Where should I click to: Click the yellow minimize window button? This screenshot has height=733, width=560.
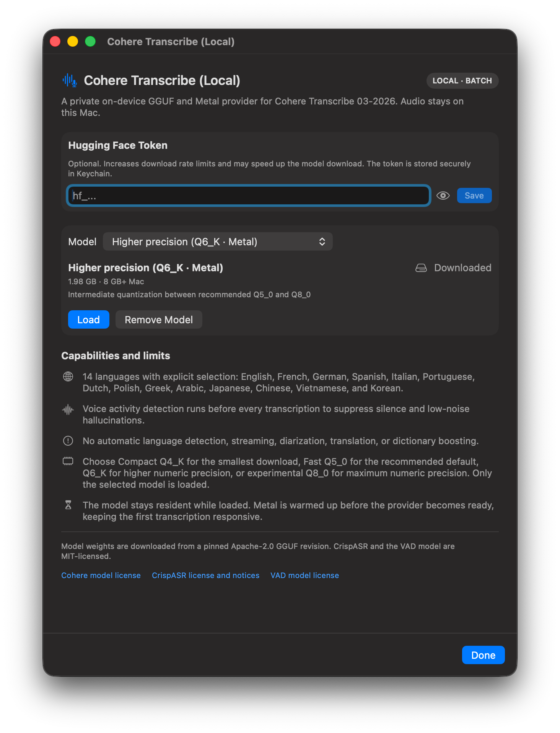[x=73, y=41]
